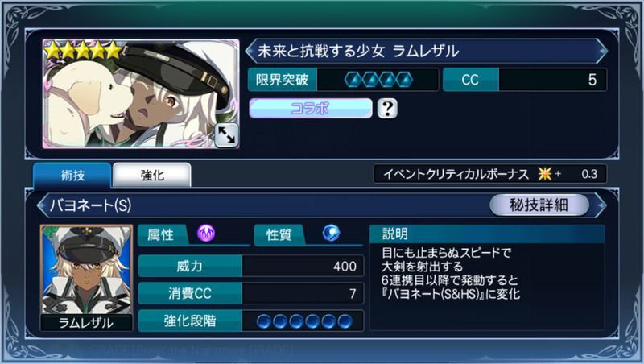Select the last 強化段階 orb
The image size is (644, 364).
[x=345, y=321]
